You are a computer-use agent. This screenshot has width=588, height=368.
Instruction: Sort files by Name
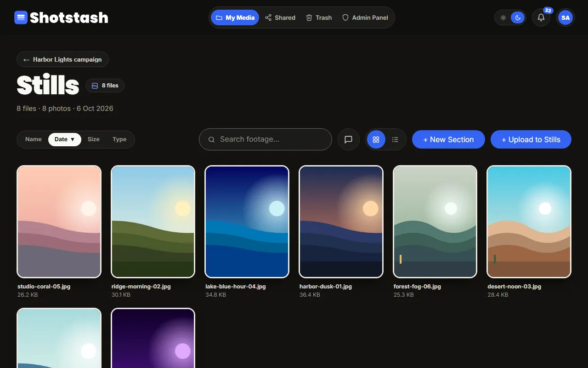pos(34,139)
